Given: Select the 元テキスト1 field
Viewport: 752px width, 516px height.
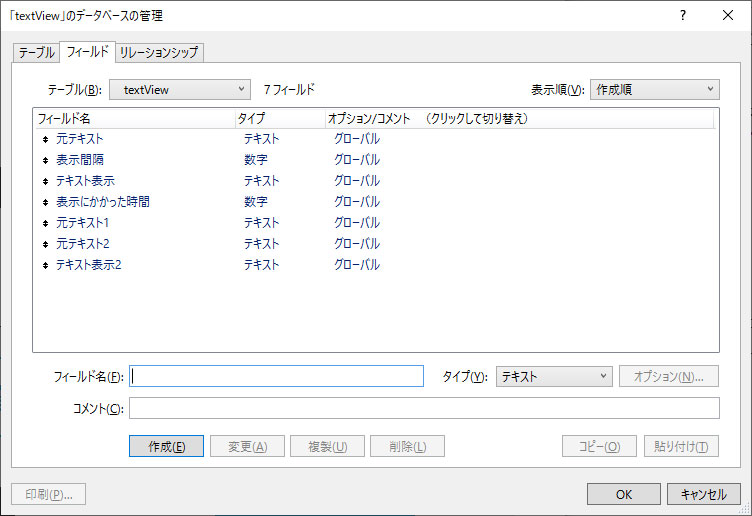Looking at the screenshot, I should [82, 223].
